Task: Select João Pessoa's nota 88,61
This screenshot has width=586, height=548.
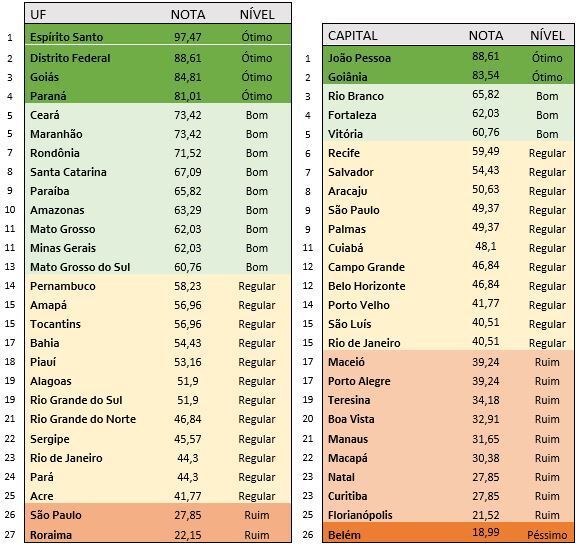Action: point(485,56)
